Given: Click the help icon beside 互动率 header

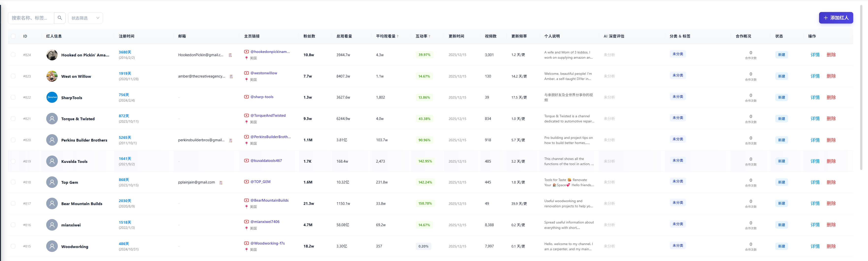Looking at the screenshot, I should pyautogui.click(x=429, y=36).
